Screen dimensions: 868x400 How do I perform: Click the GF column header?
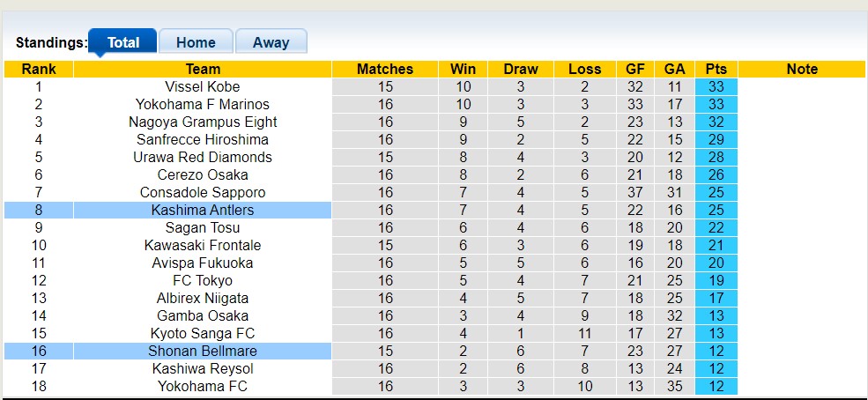[634, 69]
